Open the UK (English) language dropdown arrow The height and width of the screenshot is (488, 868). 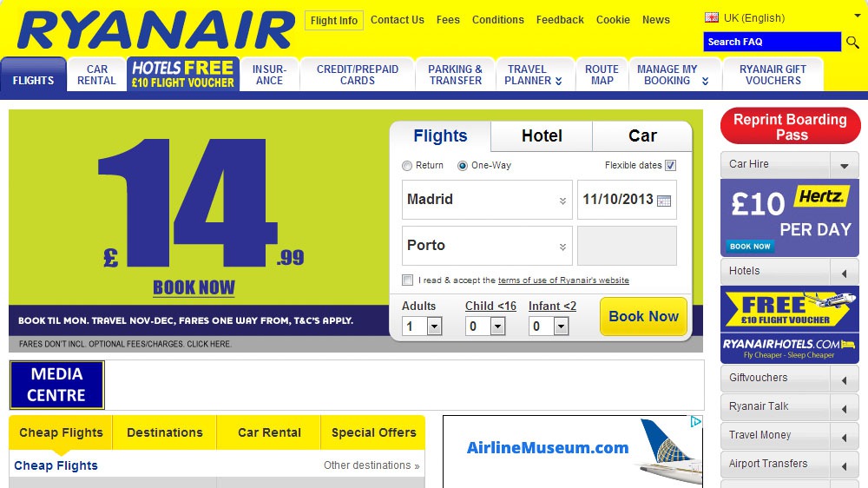pos(858,16)
